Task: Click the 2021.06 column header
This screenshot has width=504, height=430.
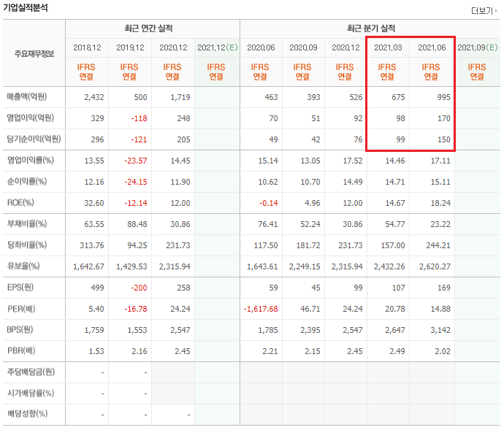Action: pyautogui.click(x=432, y=47)
